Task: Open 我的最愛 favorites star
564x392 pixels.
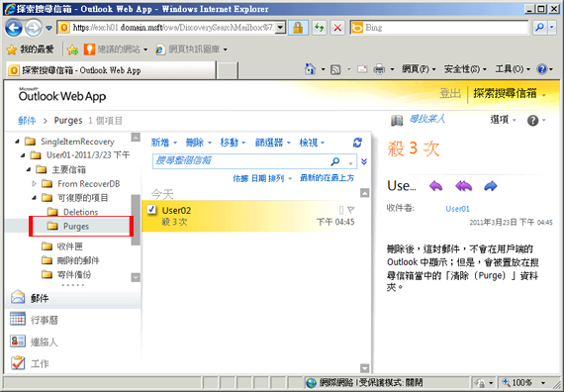Action: [x=31, y=49]
